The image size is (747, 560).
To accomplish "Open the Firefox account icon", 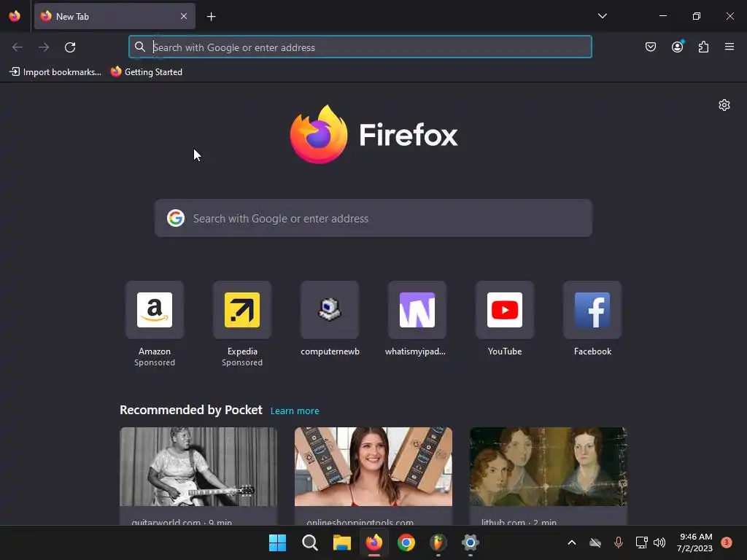I will (x=677, y=47).
